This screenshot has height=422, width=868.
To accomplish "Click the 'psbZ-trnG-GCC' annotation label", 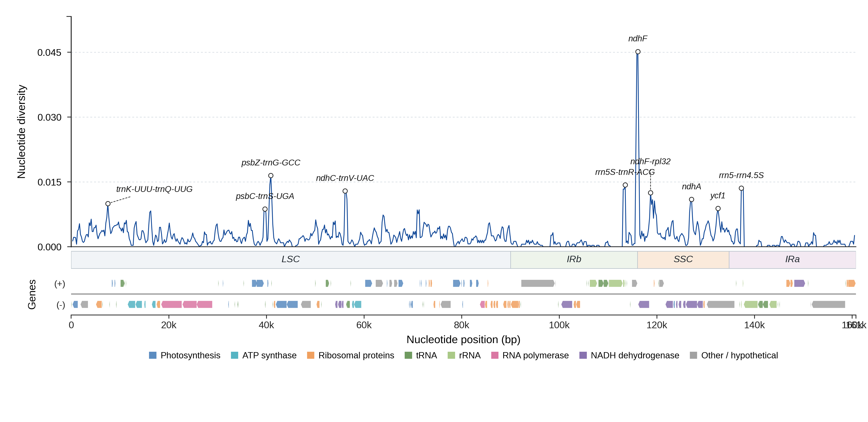I will pyautogui.click(x=271, y=163).
